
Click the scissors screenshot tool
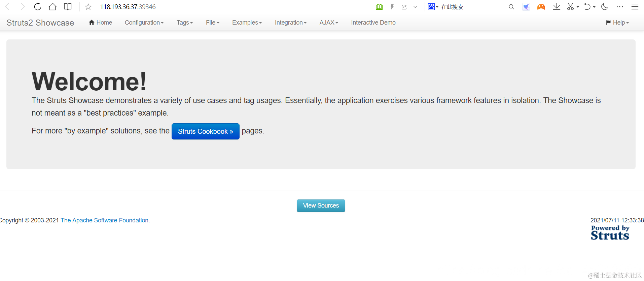pos(570,7)
